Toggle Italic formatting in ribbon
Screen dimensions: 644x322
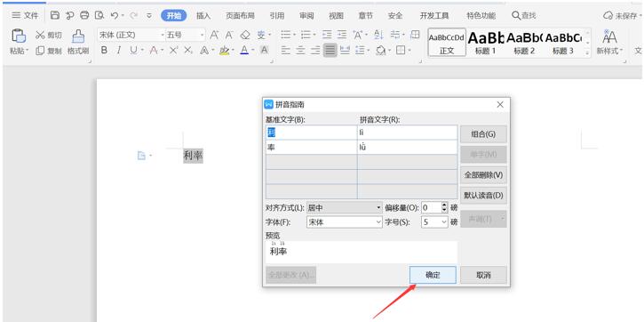(119, 50)
